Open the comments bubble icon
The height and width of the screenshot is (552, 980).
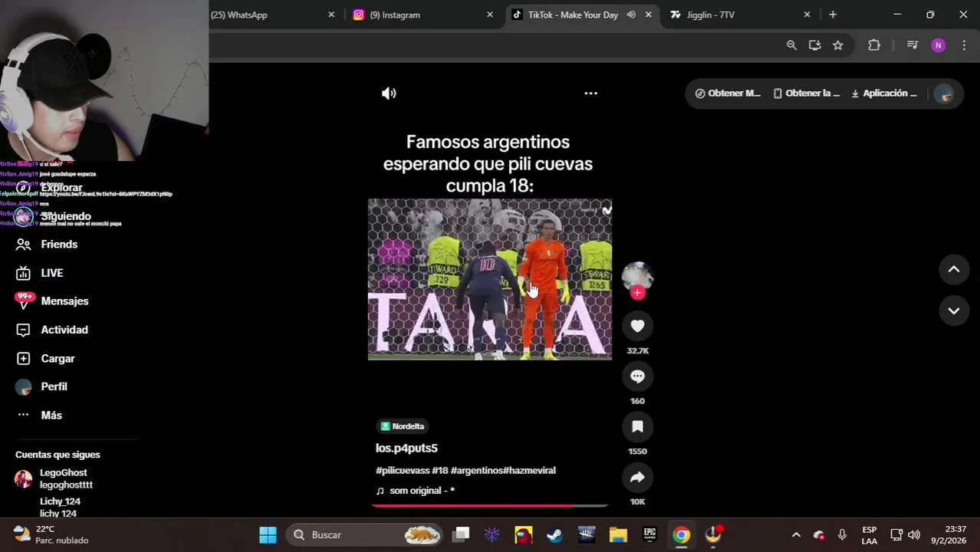(637, 376)
